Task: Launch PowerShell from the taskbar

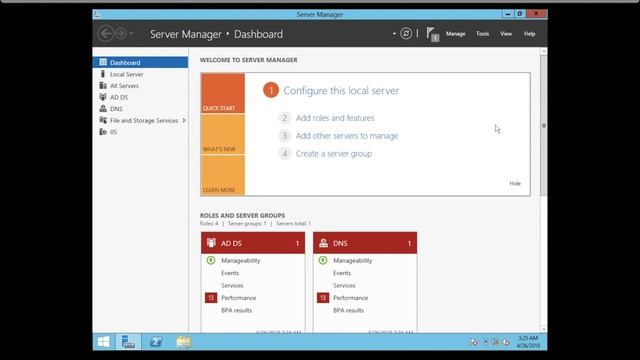Action: click(156, 342)
